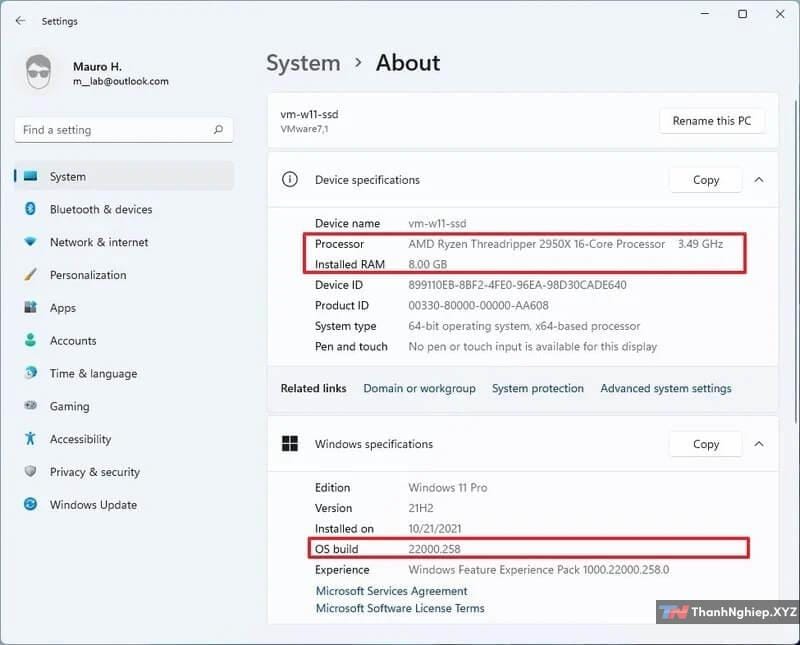Open Domain or workgroup link

419,388
